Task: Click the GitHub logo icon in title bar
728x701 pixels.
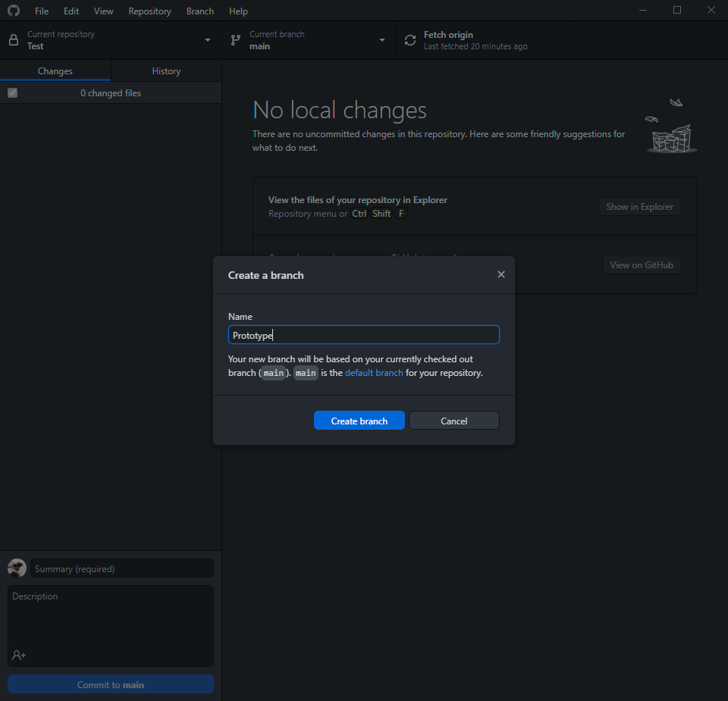Action: [x=14, y=11]
